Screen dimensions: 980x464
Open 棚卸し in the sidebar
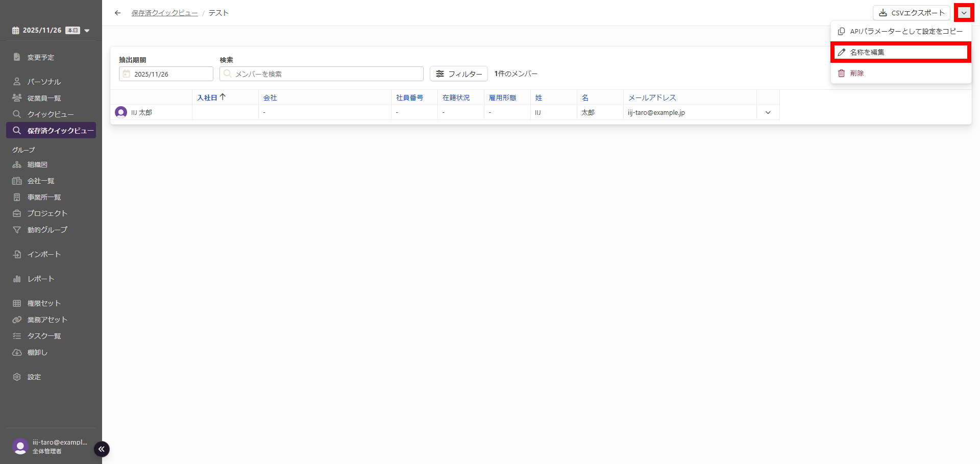point(37,352)
